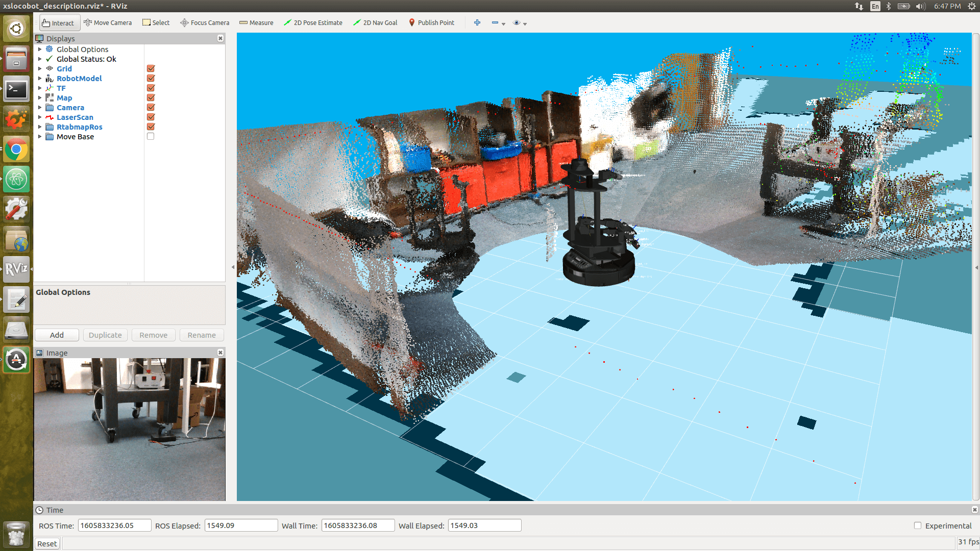This screenshot has width=980, height=551.
Task: Open the Atom editor from launcher
Action: coord(16,180)
